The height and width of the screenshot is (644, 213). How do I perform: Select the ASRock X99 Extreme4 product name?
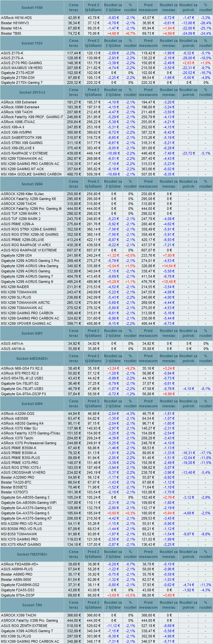tap(19, 102)
